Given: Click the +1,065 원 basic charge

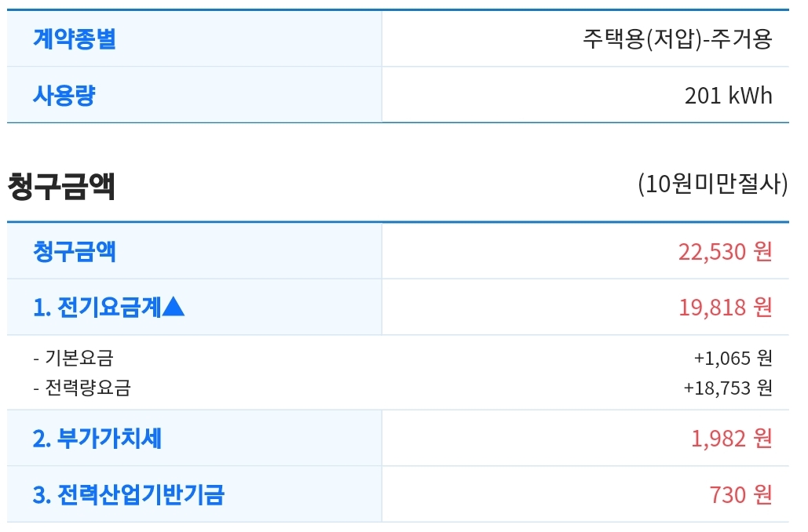Looking at the screenshot, I should (733, 358).
